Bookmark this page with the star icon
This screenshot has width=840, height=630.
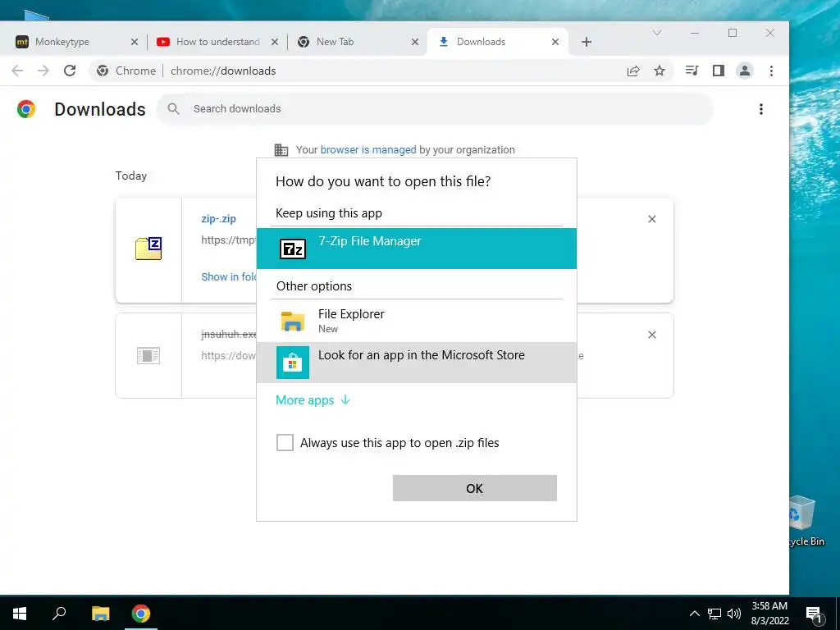(x=660, y=71)
